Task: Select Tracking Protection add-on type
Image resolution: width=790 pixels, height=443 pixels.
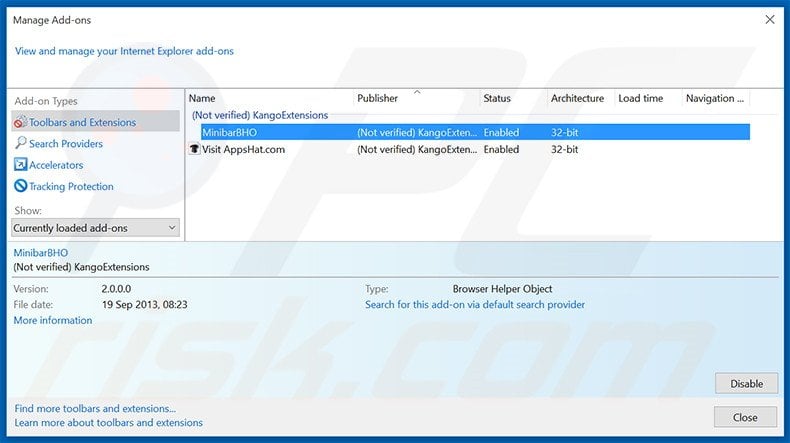Action: 71,186
